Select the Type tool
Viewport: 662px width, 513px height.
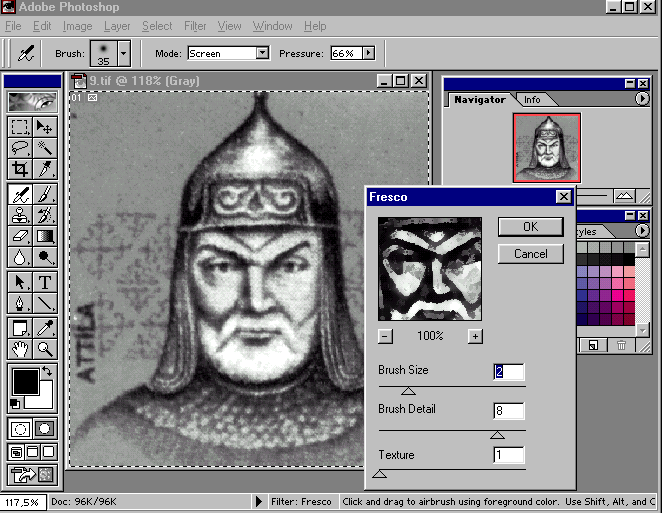pos(45,282)
